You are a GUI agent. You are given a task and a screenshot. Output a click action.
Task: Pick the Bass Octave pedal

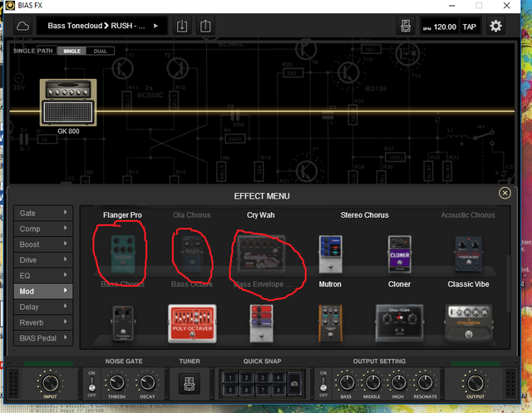coord(192,254)
